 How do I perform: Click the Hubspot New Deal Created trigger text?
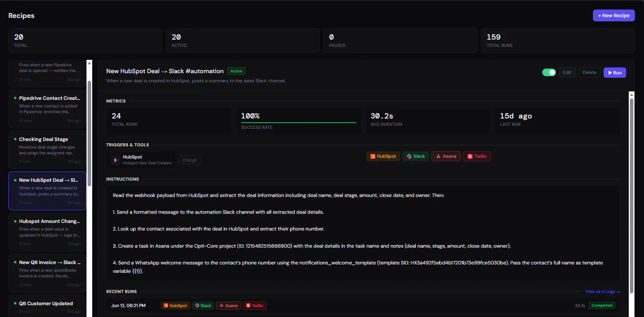point(147,163)
